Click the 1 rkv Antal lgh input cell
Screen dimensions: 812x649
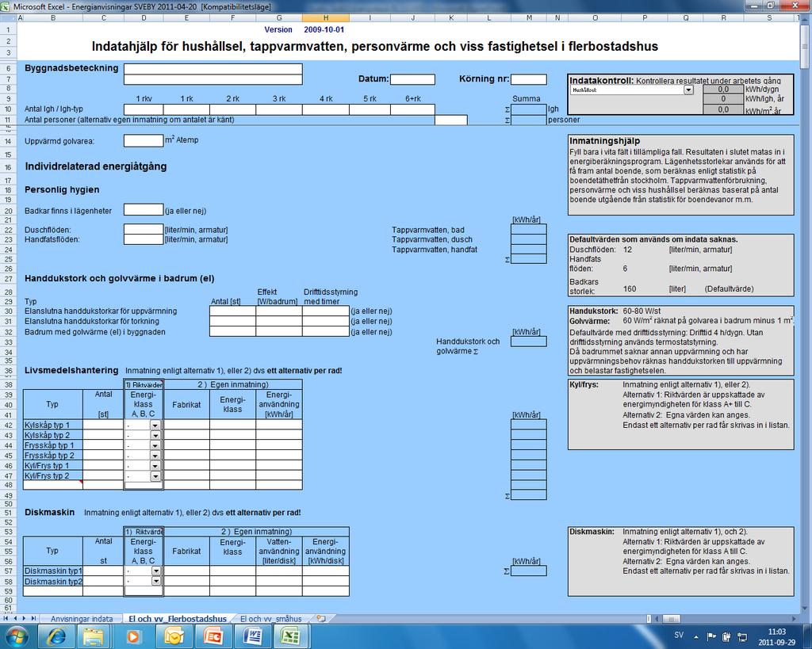pos(144,109)
